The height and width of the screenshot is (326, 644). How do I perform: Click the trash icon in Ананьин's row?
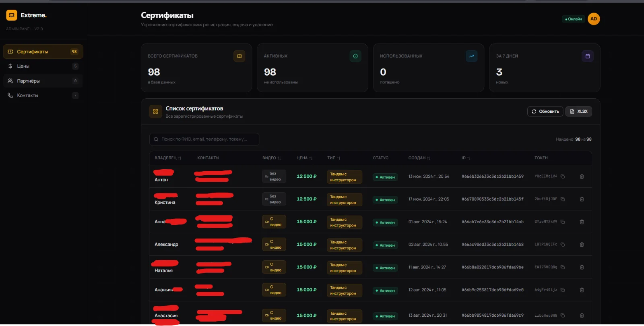pyautogui.click(x=582, y=290)
